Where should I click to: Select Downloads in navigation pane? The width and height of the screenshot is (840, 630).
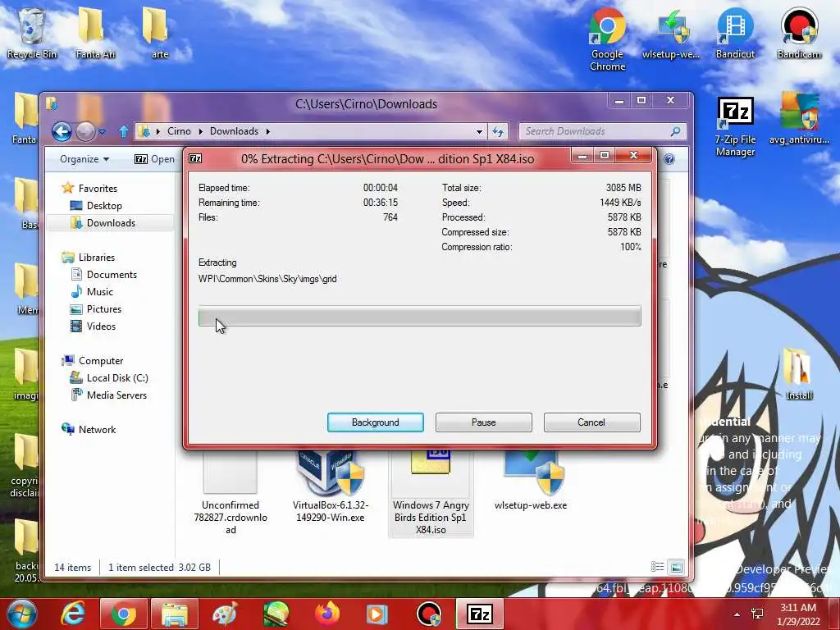[x=111, y=223]
